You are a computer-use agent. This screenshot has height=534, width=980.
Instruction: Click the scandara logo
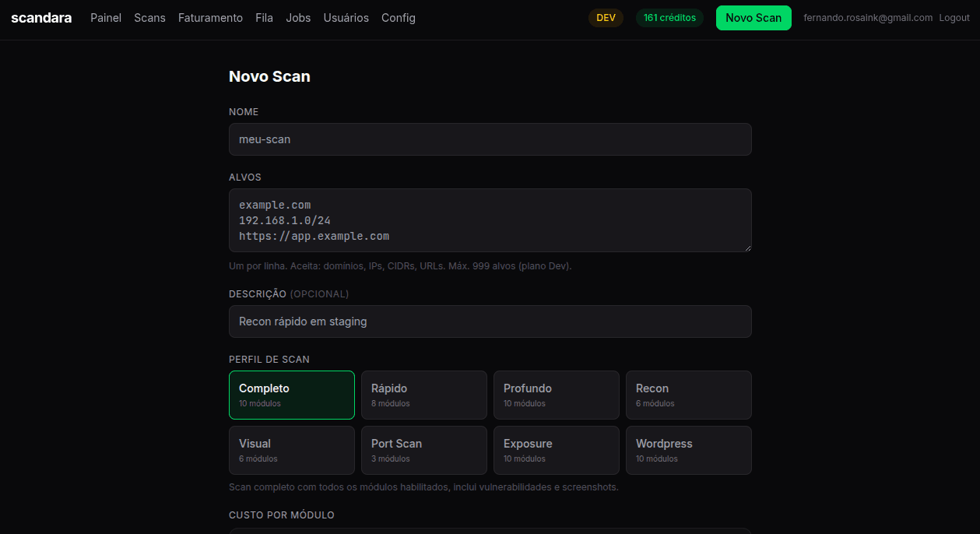41,18
